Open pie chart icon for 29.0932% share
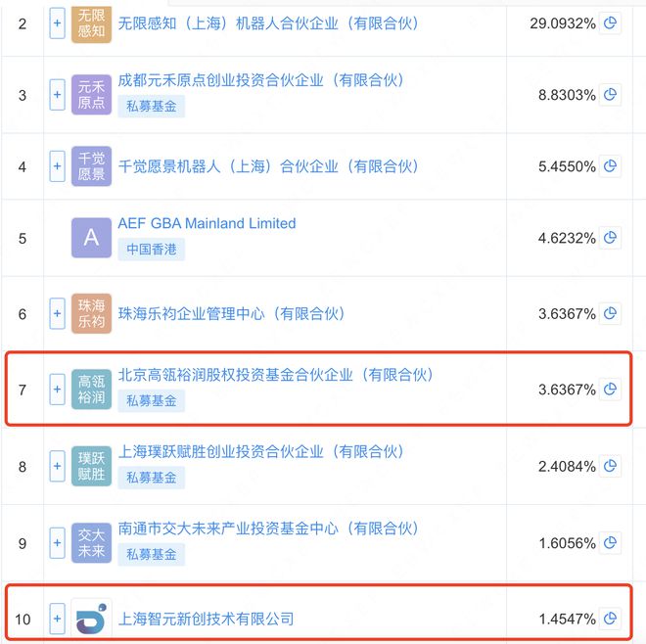646x644 pixels. (x=610, y=23)
